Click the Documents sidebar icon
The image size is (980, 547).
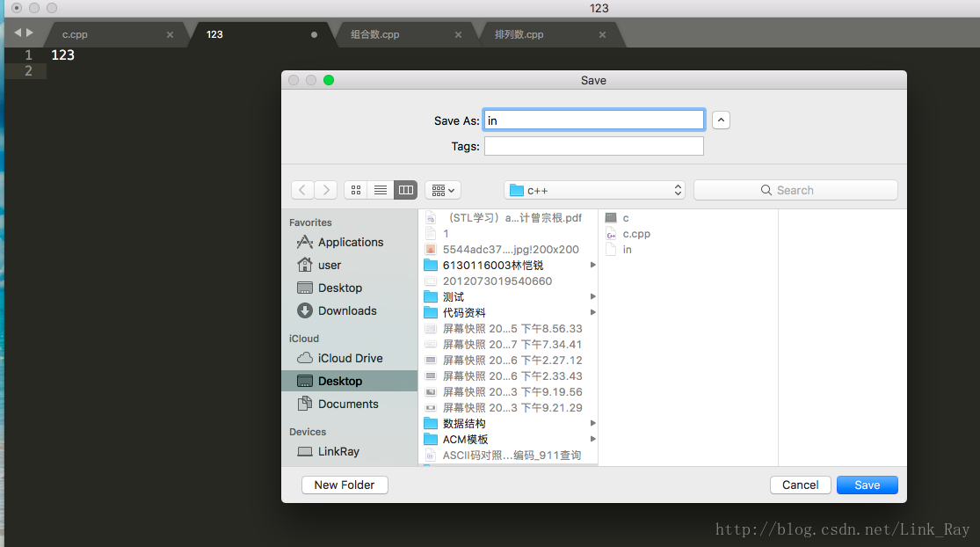tap(304, 404)
